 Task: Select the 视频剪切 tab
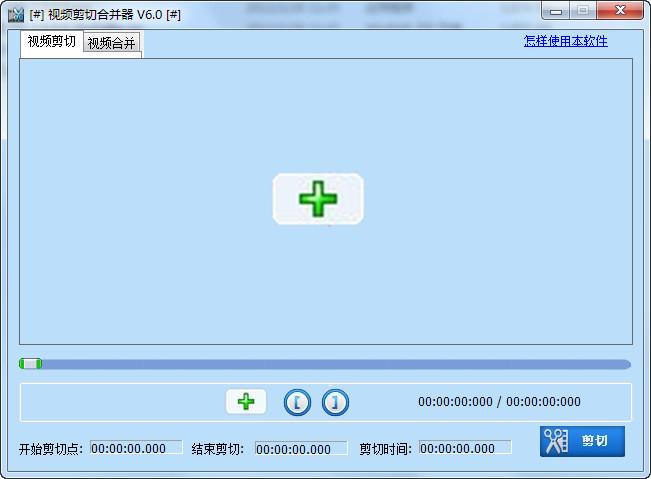tap(51, 41)
